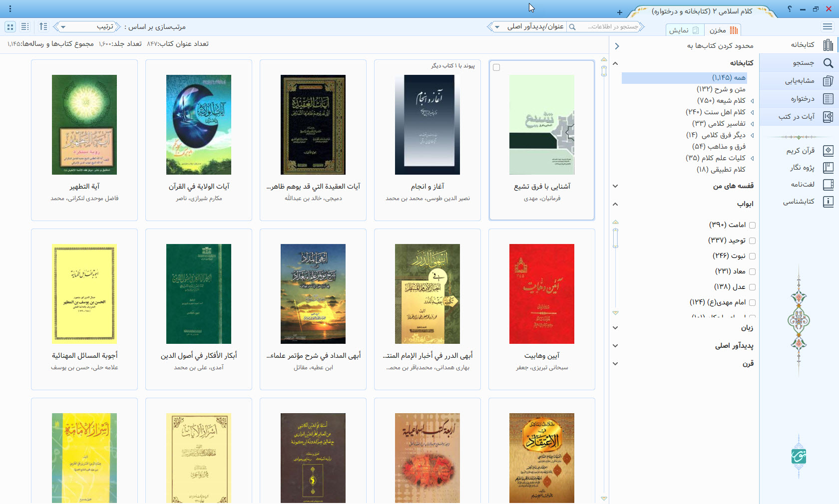The width and height of the screenshot is (839, 504).
Task: Open the آیین وهابیت red book cover
Action: coord(542,294)
